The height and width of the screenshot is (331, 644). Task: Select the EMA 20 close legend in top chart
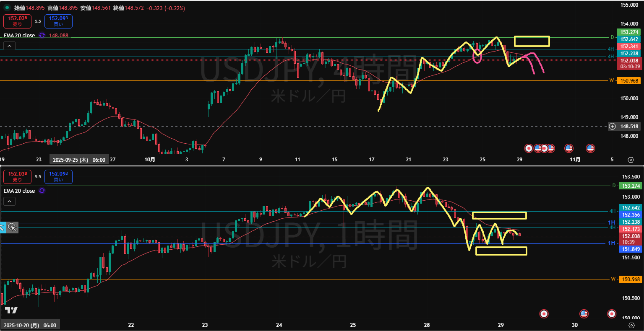point(19,36)
